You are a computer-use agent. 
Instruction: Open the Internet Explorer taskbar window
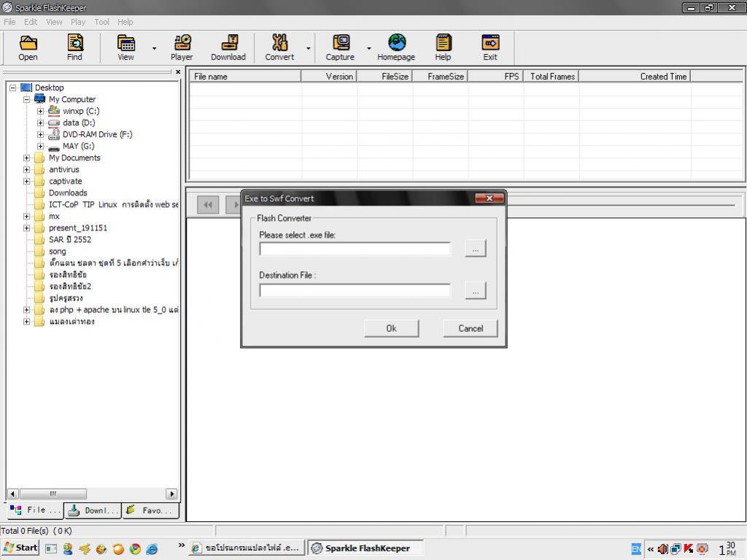click(x=247, y=548)
